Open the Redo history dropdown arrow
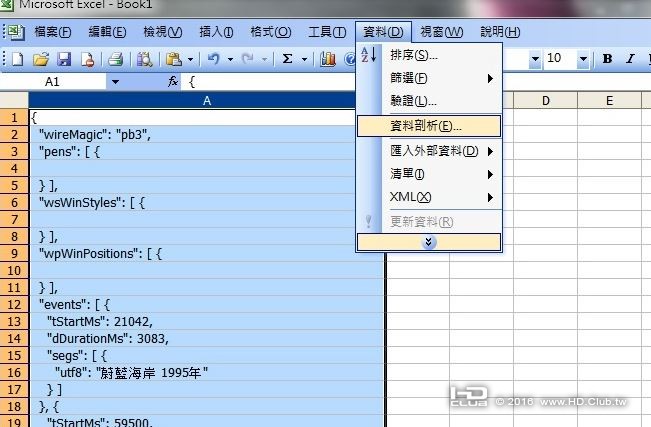651x427 pixels. [x=264, y=59]
